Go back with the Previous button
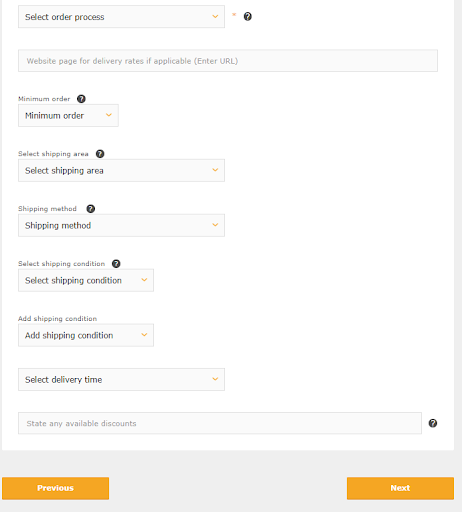 pos(56,488)
